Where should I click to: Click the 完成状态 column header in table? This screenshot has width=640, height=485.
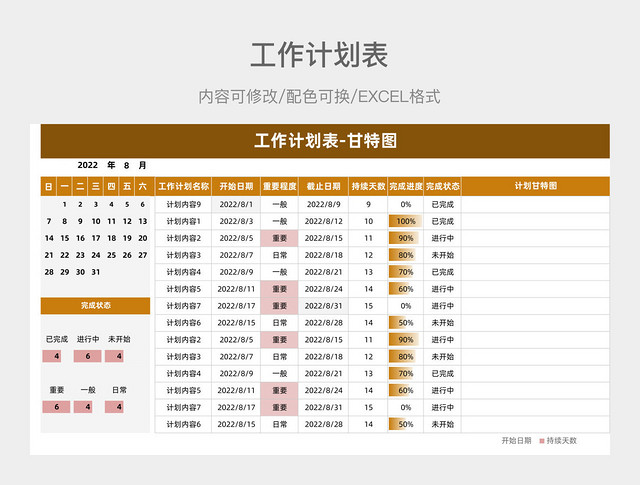443,187
